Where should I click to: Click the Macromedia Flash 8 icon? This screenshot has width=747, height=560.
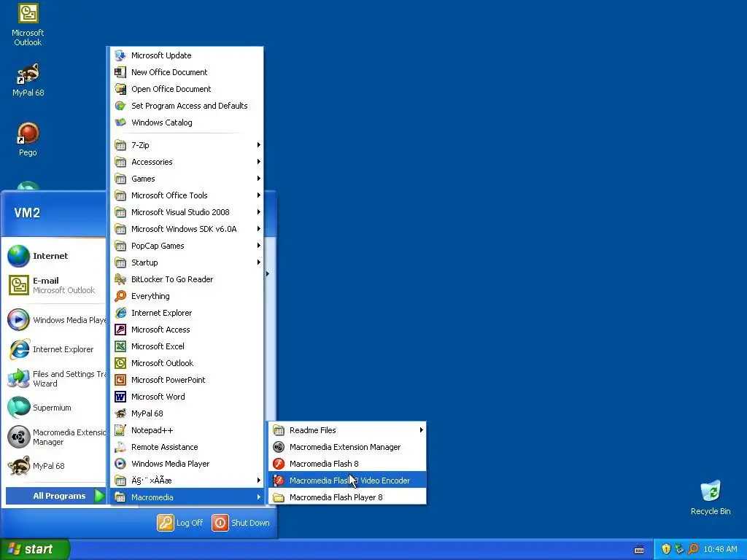(x=279, y=464)
